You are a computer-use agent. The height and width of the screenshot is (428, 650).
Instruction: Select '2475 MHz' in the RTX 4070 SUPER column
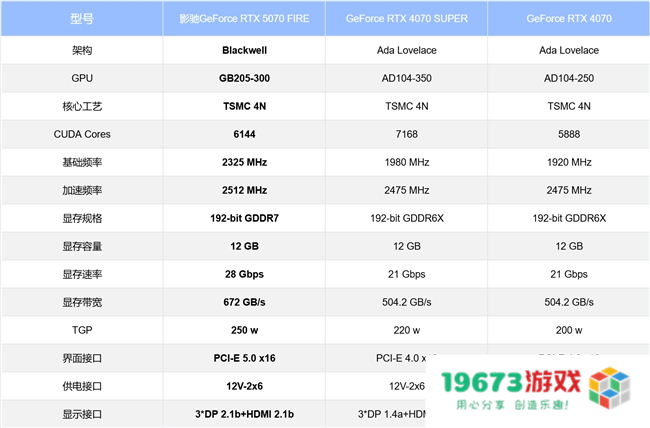407,190
